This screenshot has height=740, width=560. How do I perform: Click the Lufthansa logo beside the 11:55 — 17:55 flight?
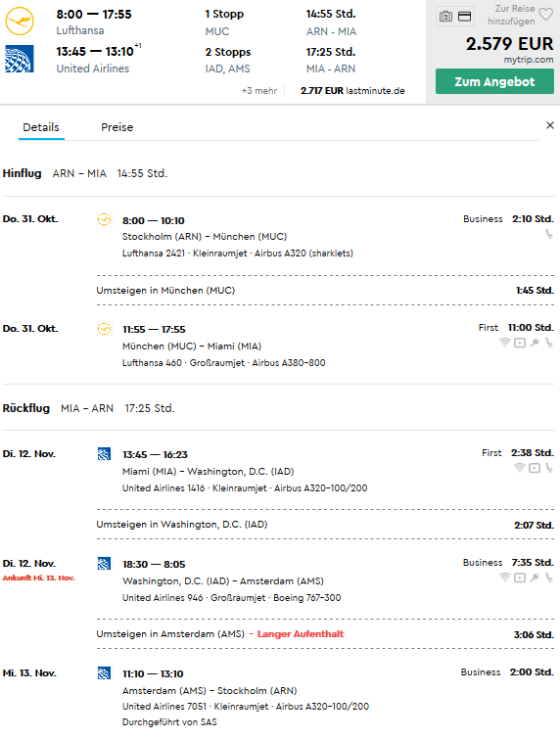(105, 329)
